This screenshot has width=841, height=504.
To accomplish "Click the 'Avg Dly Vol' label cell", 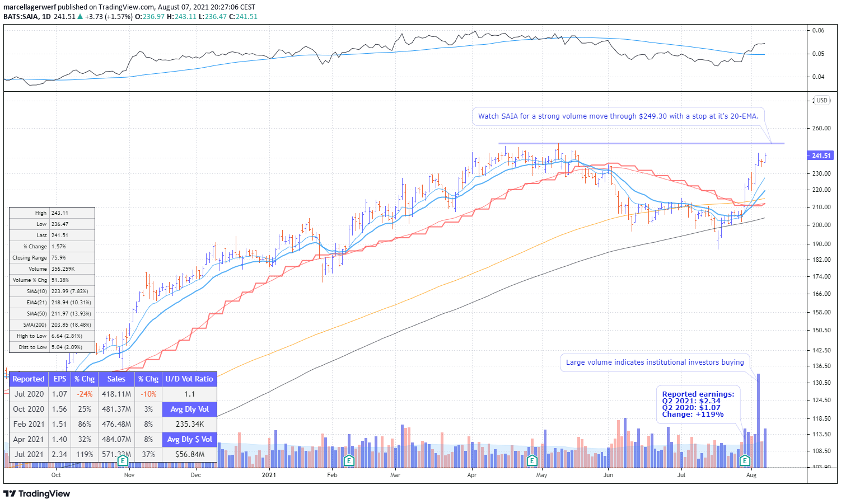I will pos(189,409).
